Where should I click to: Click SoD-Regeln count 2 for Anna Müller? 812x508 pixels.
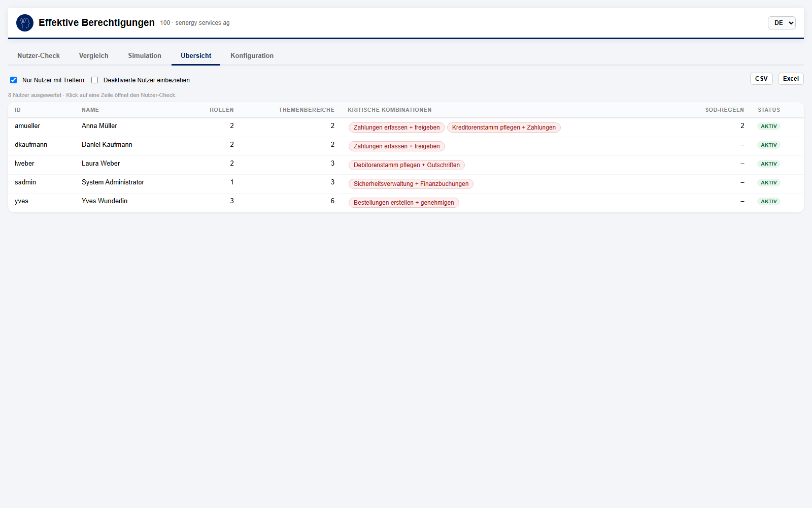tap(742, 126)
